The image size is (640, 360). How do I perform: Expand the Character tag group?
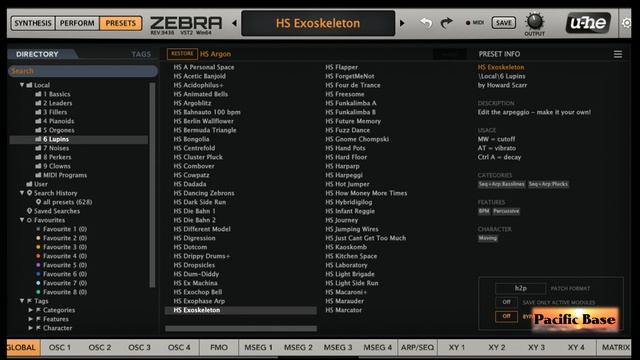pos(31,328)
